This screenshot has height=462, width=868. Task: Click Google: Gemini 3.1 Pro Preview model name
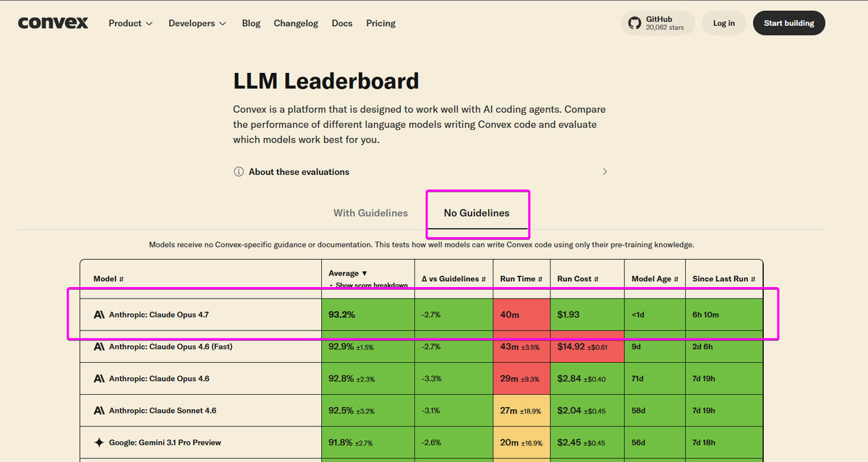pos(165,442)
